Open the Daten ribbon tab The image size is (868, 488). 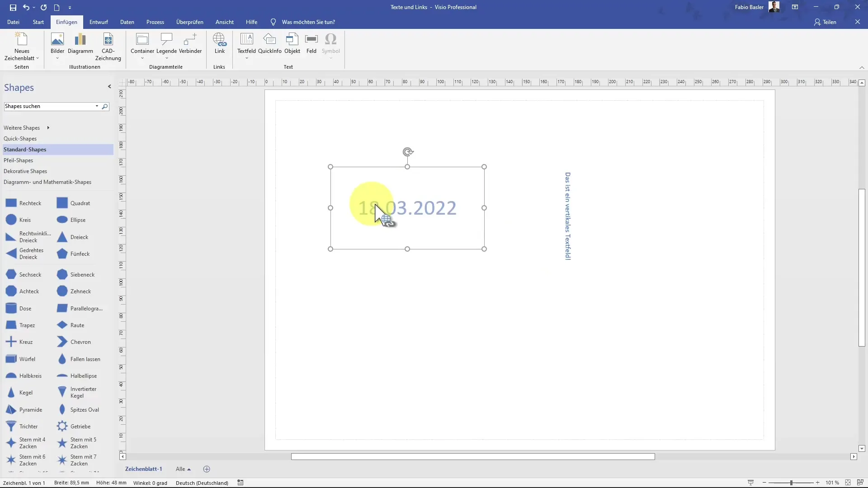click(x=127, y=22)
